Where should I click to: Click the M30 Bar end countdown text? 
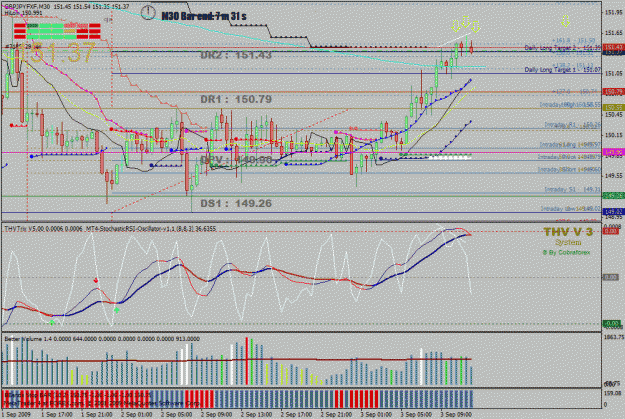coord(204,16)
